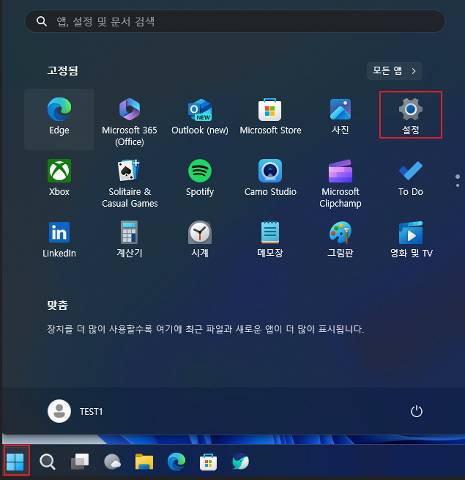Open Camo Studio
Image resolution: width=465 pixels, height=480 pixels.
click(270, 178)
